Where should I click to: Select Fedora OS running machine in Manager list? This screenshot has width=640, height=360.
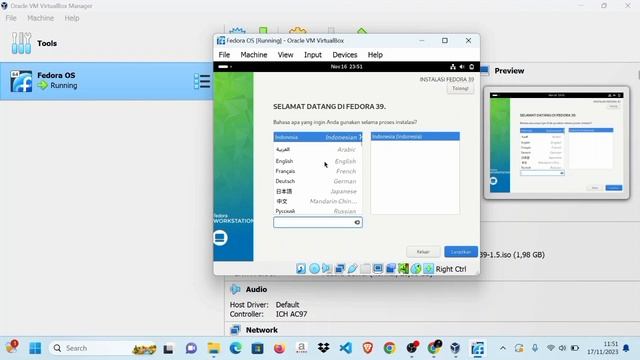tap(107, 81)
